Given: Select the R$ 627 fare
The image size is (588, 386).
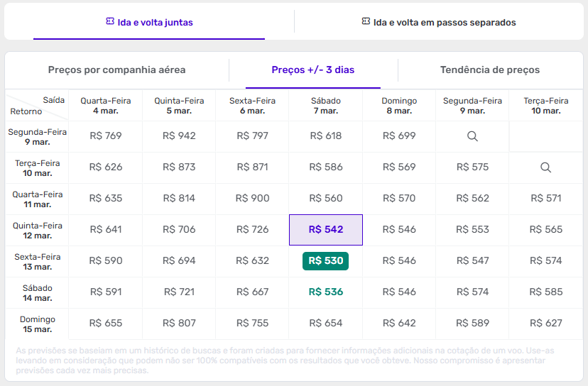Looking at the screenshot, I should point(546,323).
